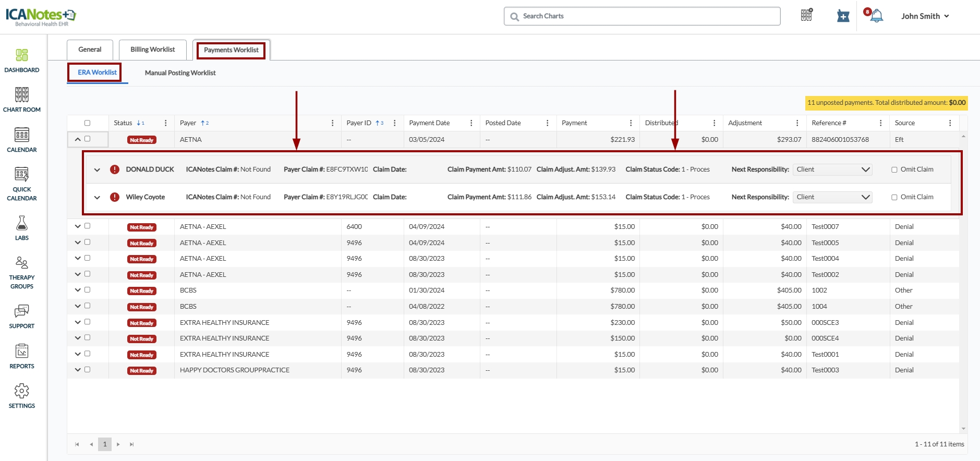Open the notifications bell
This screenshot has height=461, width=980.
(x=877, y=16)
